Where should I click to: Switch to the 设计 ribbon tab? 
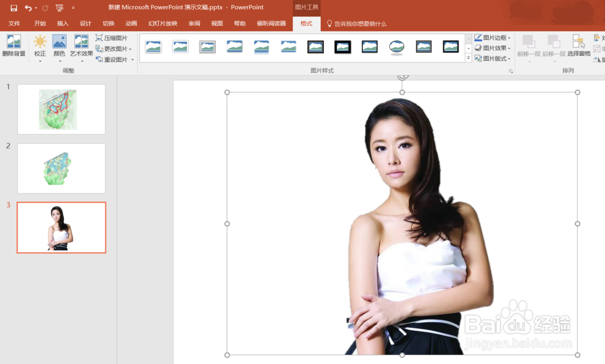click(x=85, y=24)
